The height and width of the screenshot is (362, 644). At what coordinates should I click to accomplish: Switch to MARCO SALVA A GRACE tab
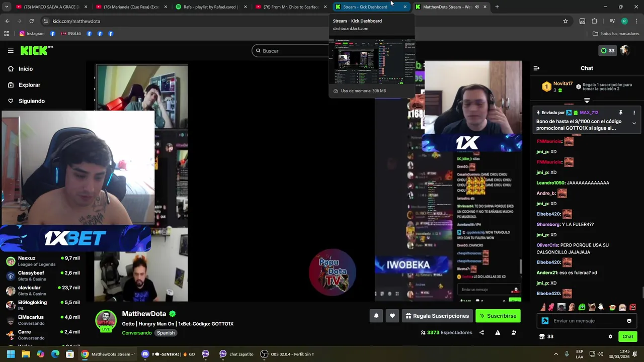(x=52, y=7)
